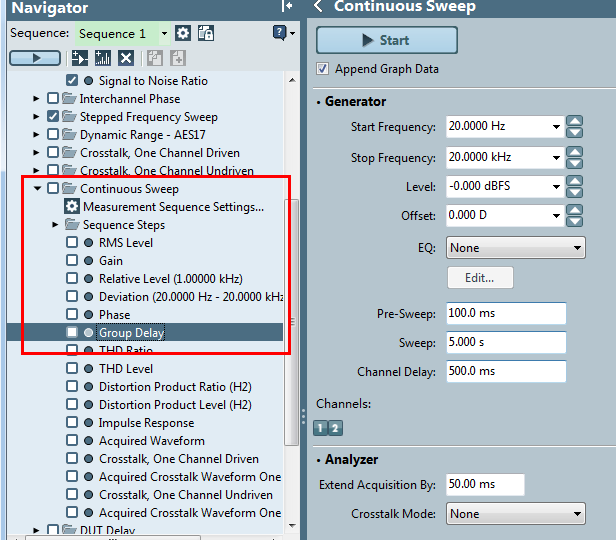Viewport: 616px width, 540px height.
Task: Uncheck Append Graph Data checkbox
Action: click(323, 69)
